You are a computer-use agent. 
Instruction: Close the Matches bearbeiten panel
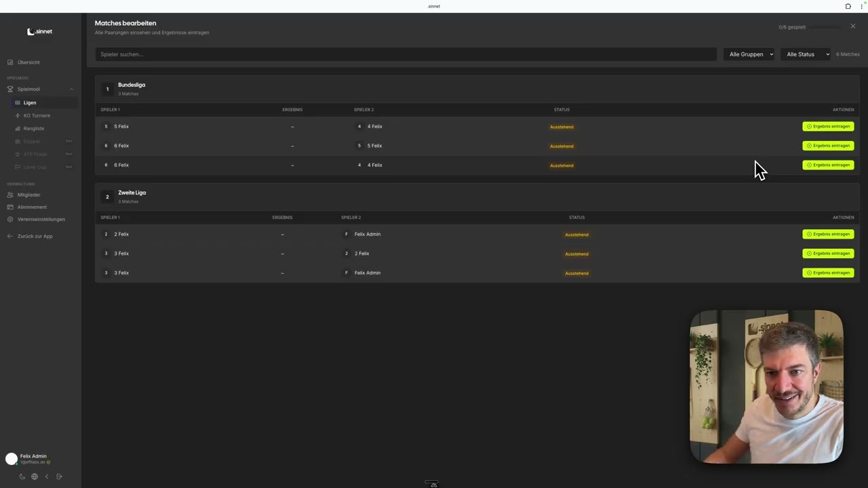tap(853, 26)
